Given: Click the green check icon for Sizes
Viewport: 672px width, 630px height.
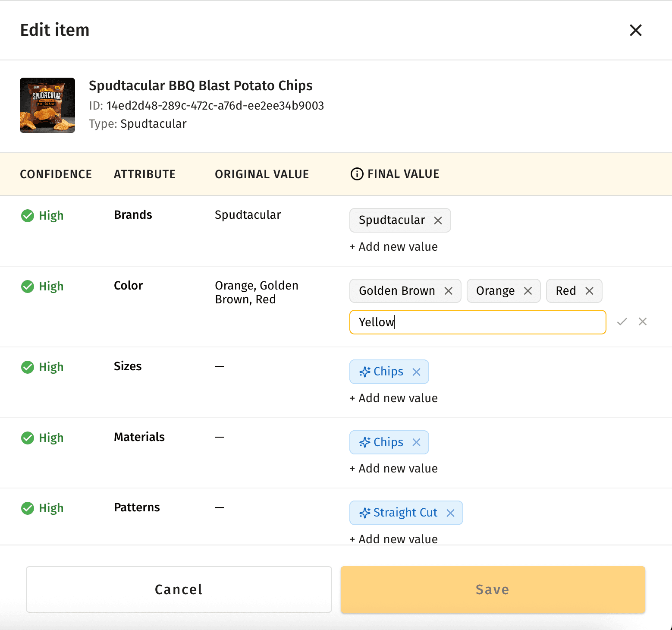Looking at the screenshot, I should tap(28, 367).
